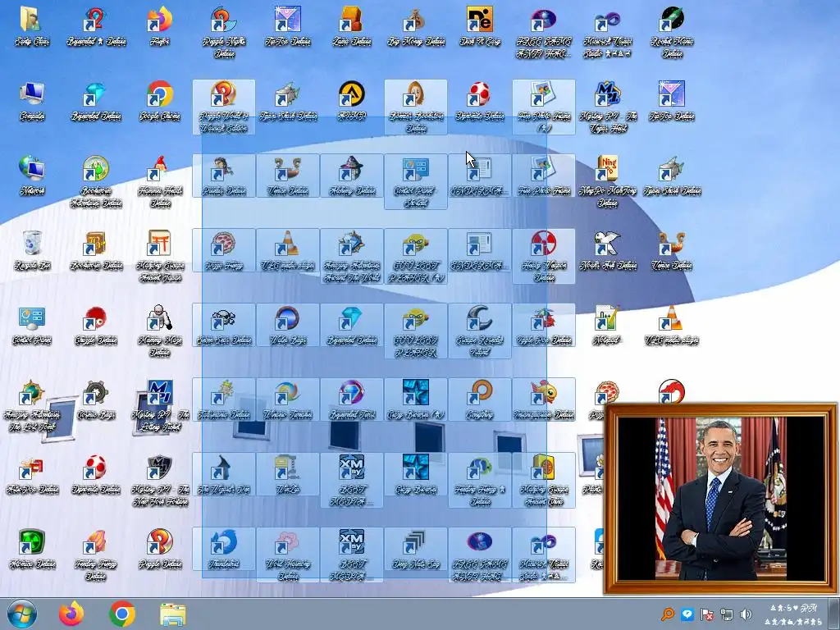Select the Insaniquarium Deluxe fish icon
The width and height of the screenshot is (840, 630).
(544, 399)
